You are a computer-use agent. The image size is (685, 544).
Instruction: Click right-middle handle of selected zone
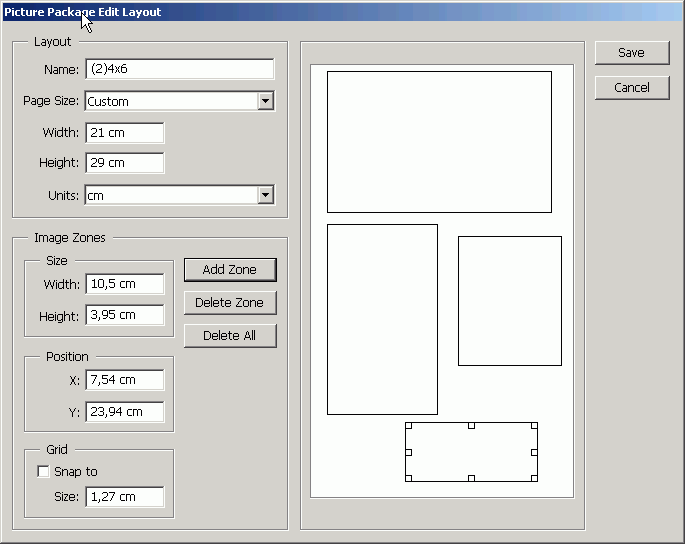pos(534,452)
